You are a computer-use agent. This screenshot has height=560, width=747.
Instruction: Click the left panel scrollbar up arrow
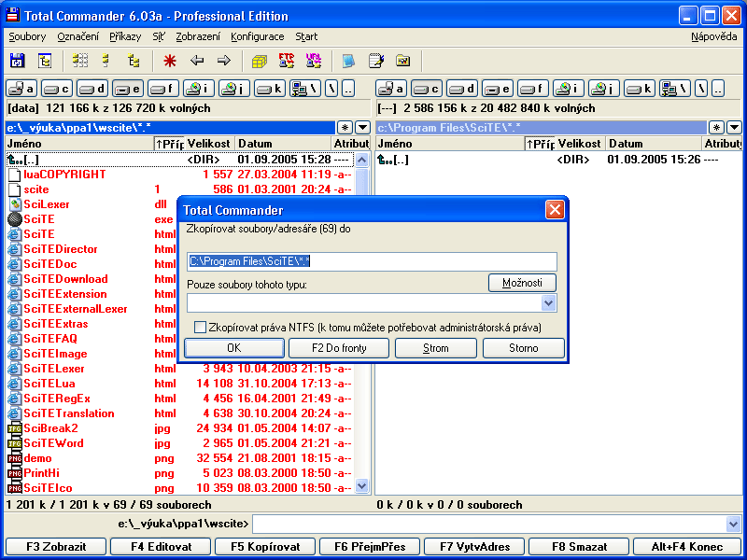coord(362,160)
